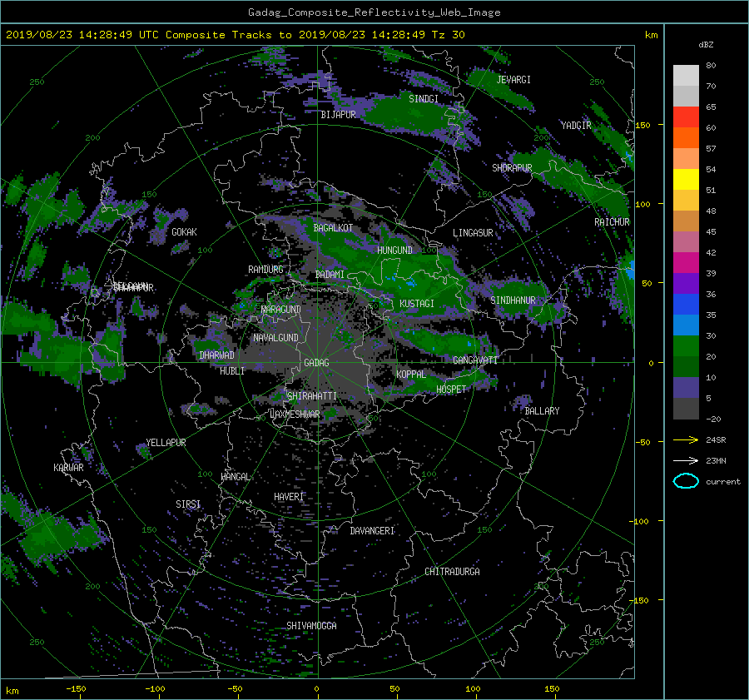Click the SINDGI town label
Screen dimensions: 749x700
[x=424, y=99]
